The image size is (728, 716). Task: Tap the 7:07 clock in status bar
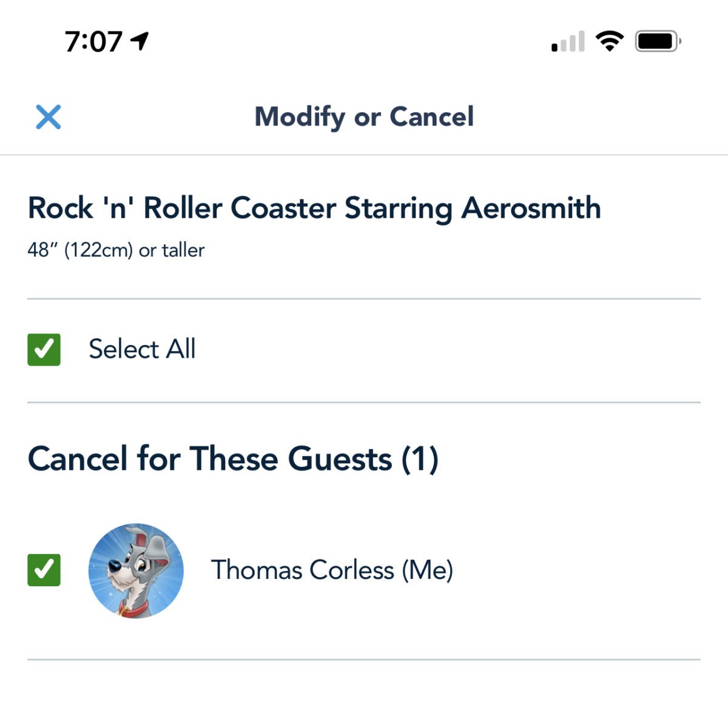coord(93,42)
